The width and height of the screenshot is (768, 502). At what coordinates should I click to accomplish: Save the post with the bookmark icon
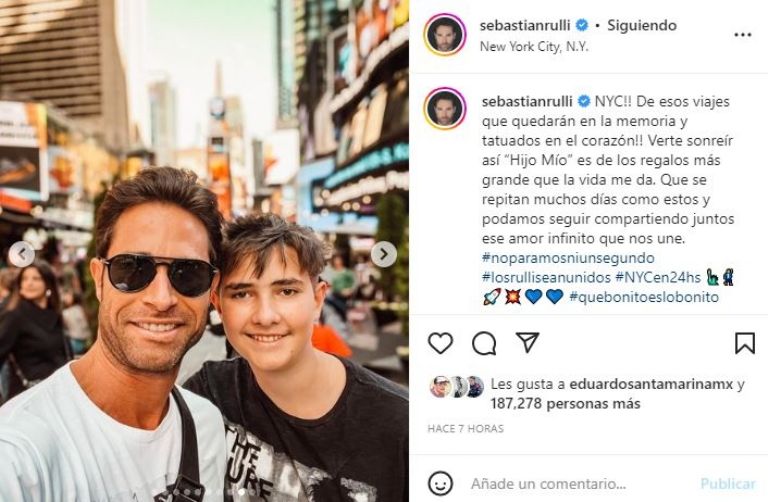tap(744, 343)
